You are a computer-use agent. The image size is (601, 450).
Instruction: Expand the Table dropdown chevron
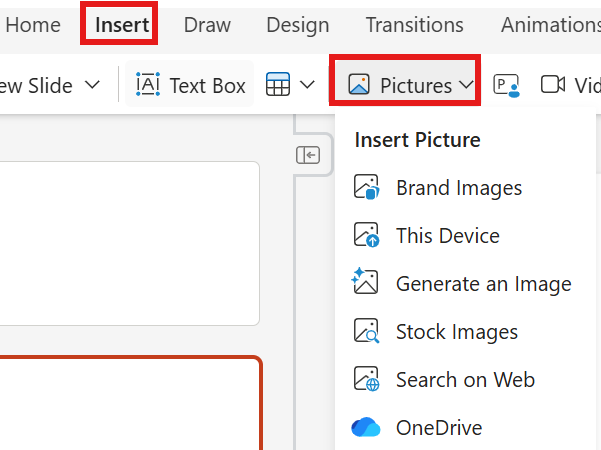point(307,84)
